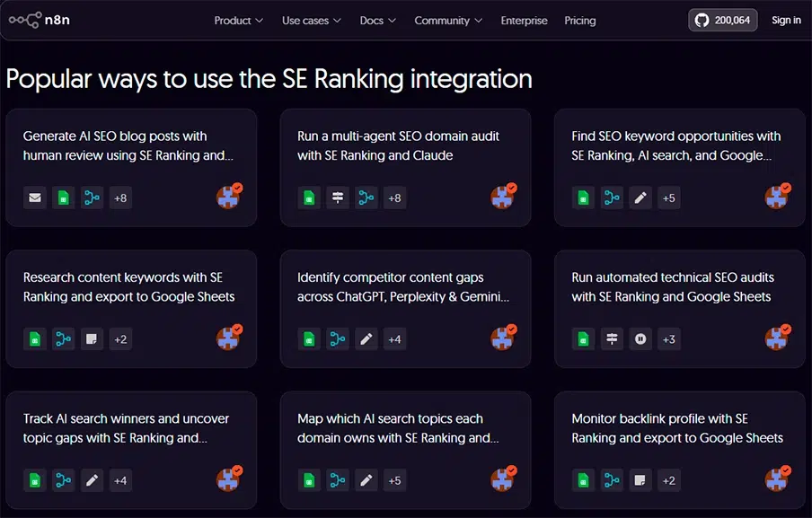The width and height of the screenshot is (812, 518).
Task: Click the Sign in link
Action: (x=786, y=20)
